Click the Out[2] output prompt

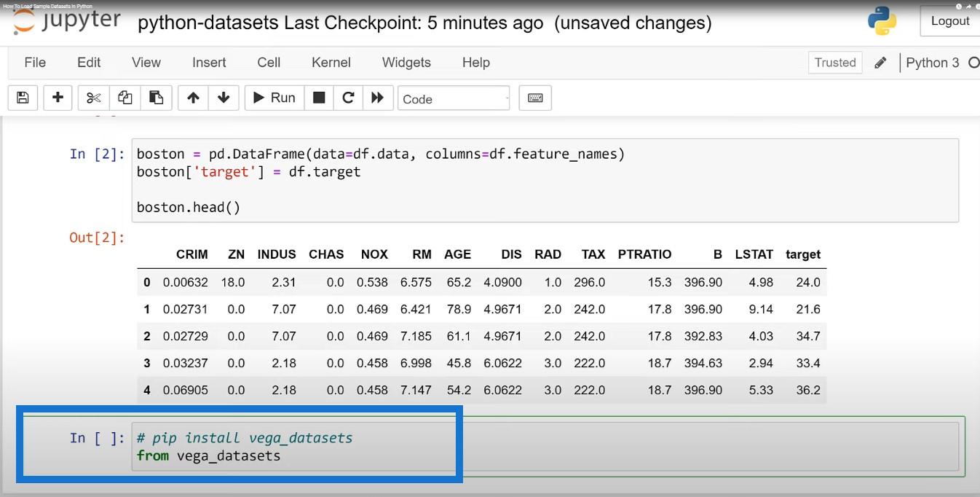tap(98, 237)
